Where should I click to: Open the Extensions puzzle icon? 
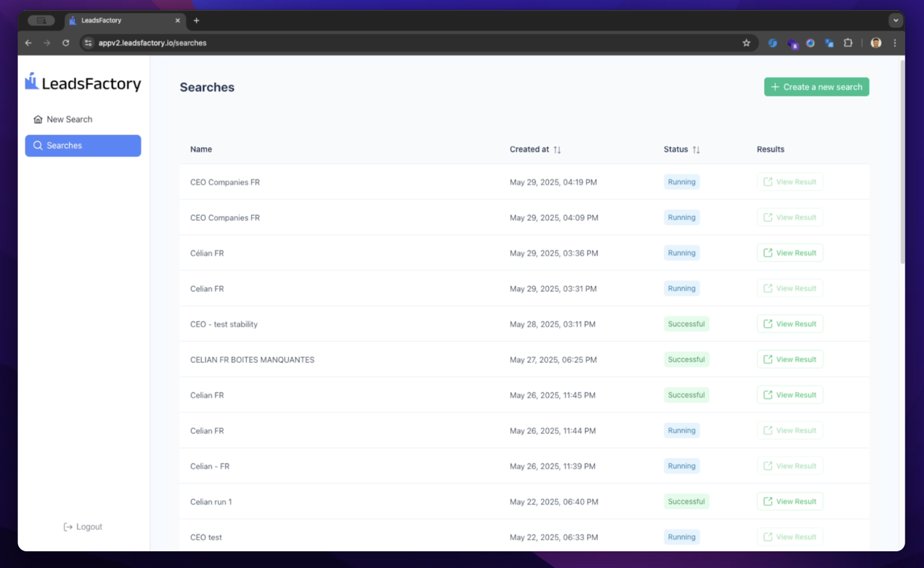pos(848,43)
